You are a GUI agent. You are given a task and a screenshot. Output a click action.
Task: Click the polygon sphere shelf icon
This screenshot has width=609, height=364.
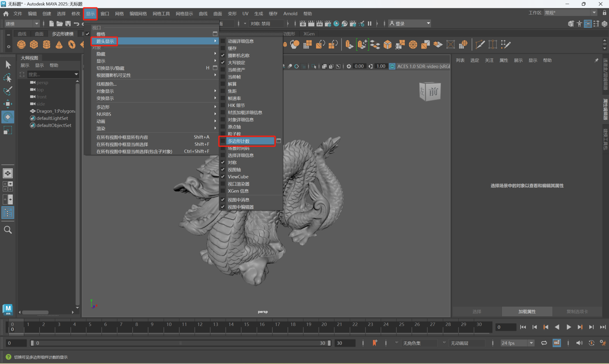[21, 45]
